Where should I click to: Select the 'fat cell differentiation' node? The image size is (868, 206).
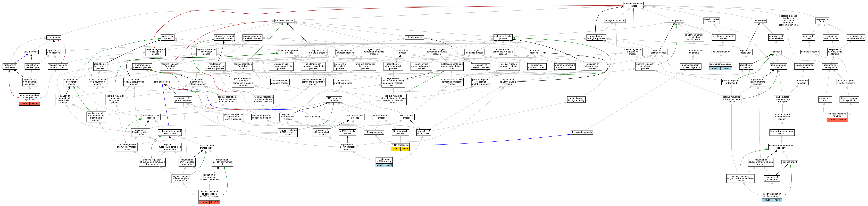[720, 64]
